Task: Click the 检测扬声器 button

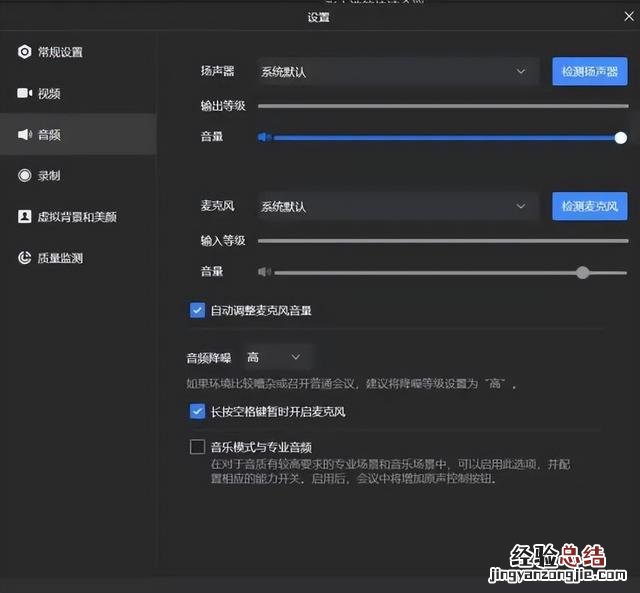Action: pos(590,71)
